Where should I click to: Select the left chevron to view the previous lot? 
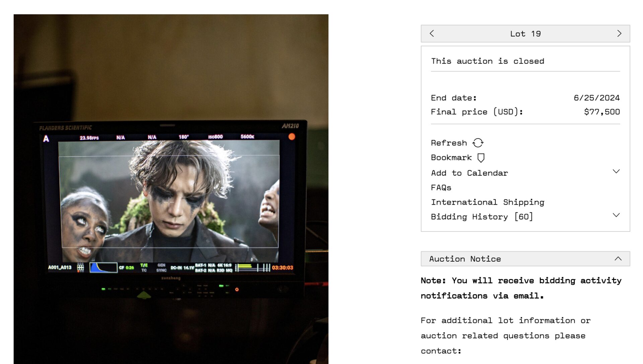pos(432,33)
